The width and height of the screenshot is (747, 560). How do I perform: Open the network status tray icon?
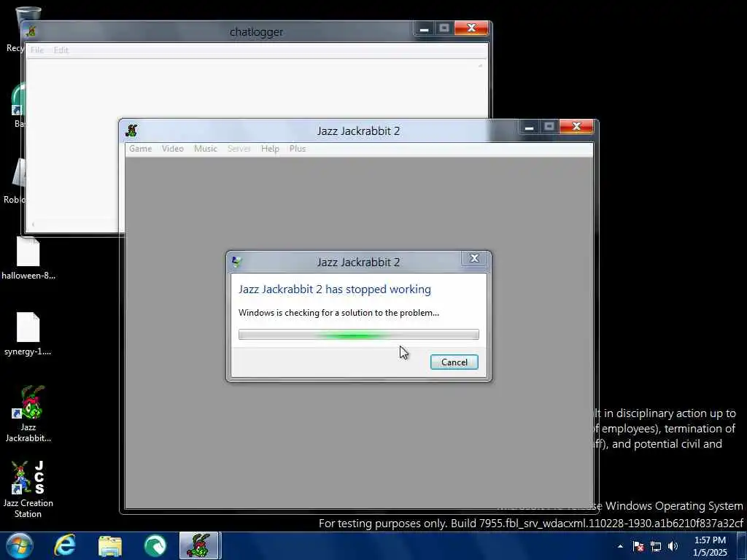tap(656, 546)
